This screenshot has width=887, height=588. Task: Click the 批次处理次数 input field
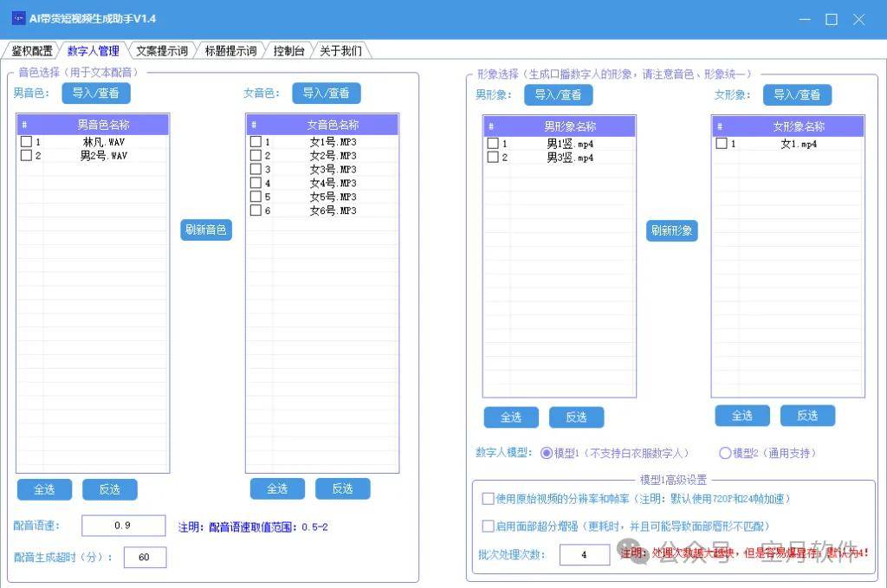[x=584, y=554]
